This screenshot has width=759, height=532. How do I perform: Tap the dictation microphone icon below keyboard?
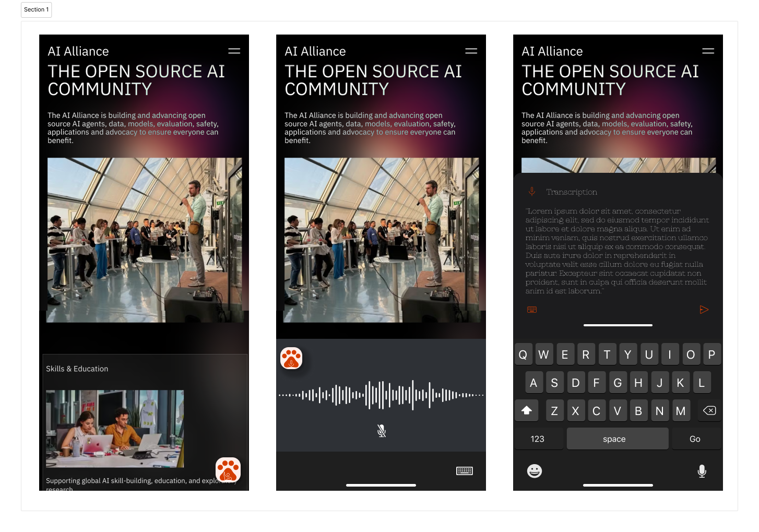click(702, 471)
